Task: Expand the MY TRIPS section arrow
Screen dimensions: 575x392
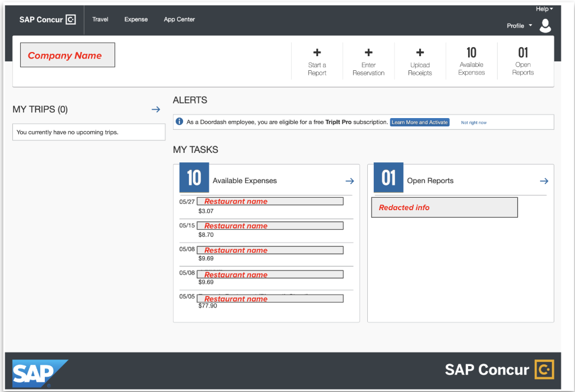Action: (x=155, y=109)
